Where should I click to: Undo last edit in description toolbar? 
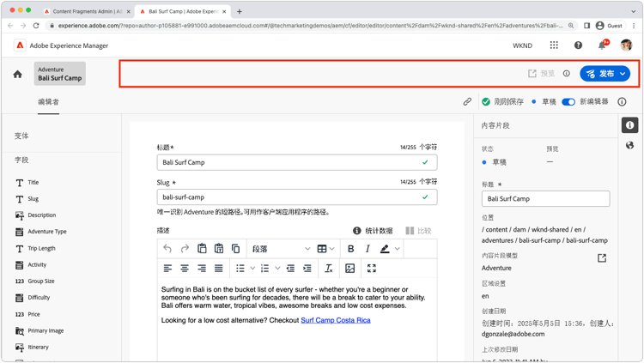(167, 248)
